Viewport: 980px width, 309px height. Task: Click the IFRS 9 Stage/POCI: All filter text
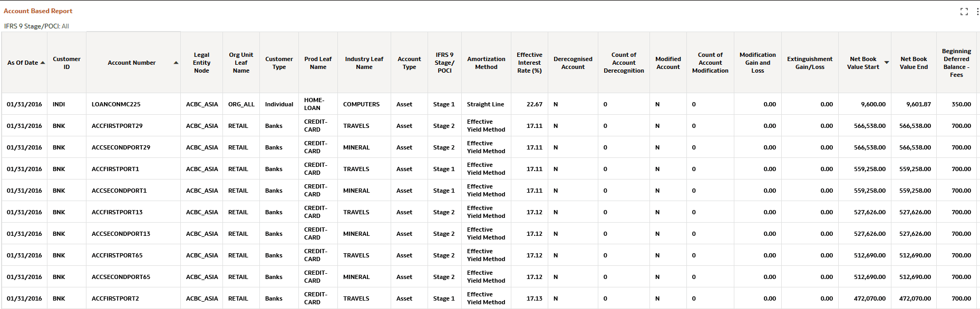tap(36, 26)
